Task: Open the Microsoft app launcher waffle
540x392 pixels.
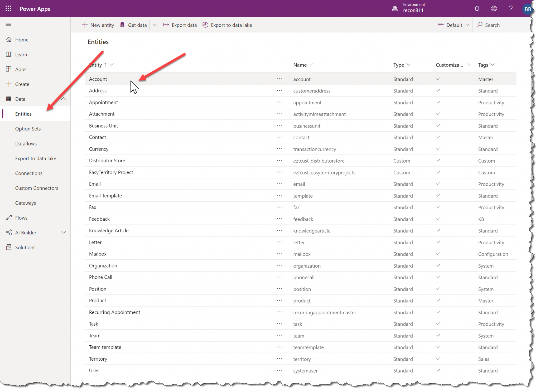Action: pyautogui.click(x=8, y=8)
